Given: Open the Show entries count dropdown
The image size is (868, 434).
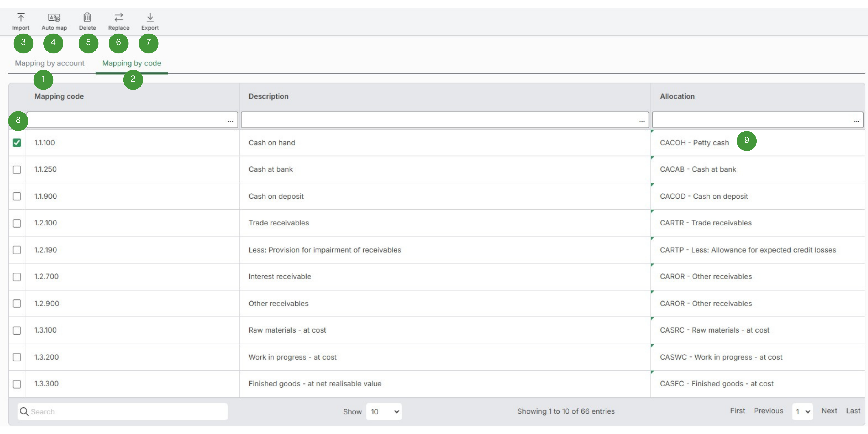Looking at the screenshot, I should [x=384, y=411].
